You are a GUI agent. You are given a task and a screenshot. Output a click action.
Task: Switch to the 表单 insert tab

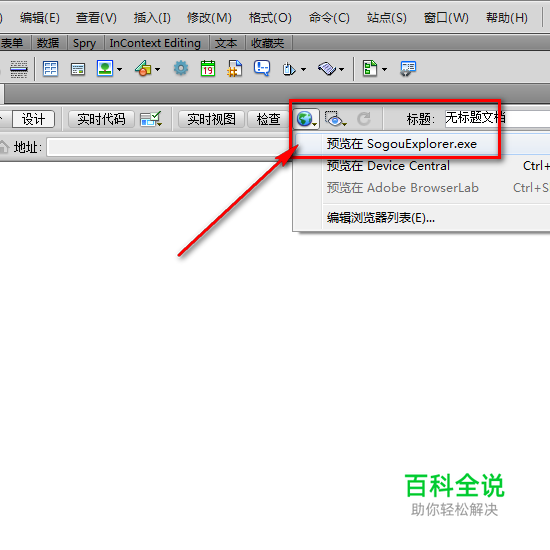[13, 43]
